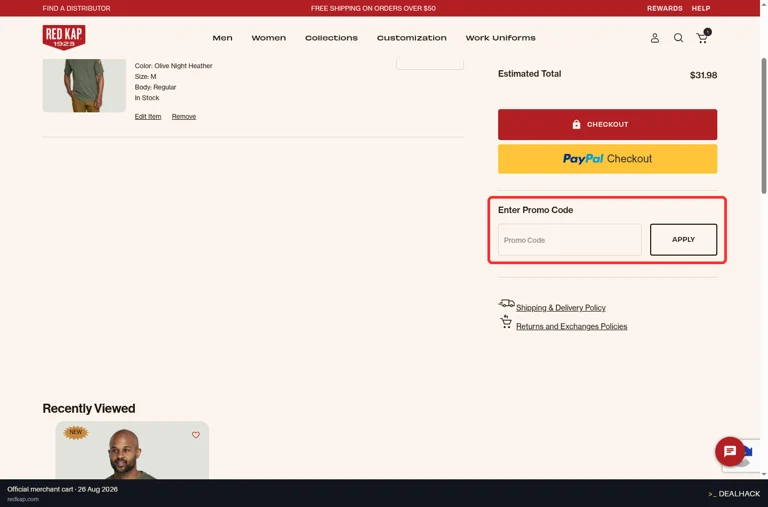
Task: Click the $31.98 estimated total
Action: click(x=703, y=75)
